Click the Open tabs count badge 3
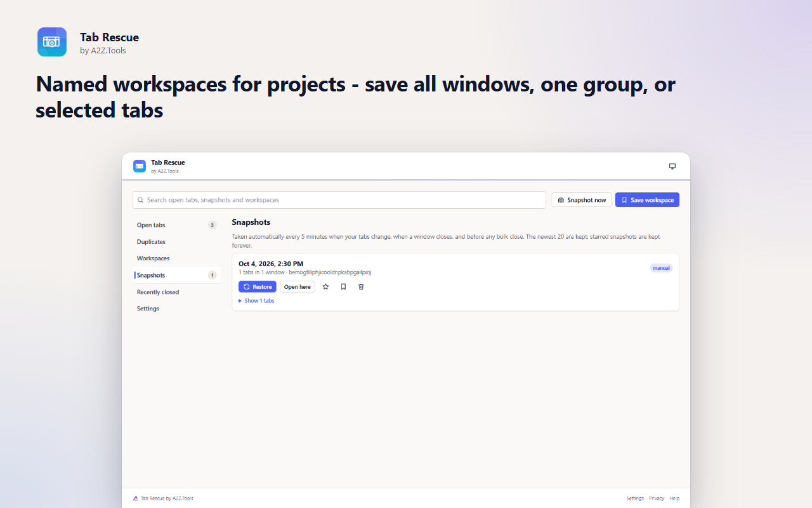The image size is (812, 508). click(x=213, y=225)
